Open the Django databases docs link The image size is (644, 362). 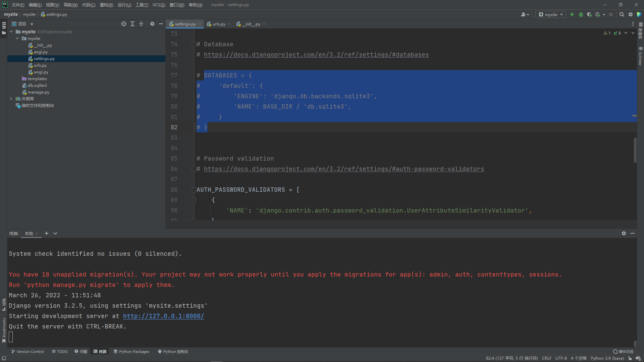[316, 55]
